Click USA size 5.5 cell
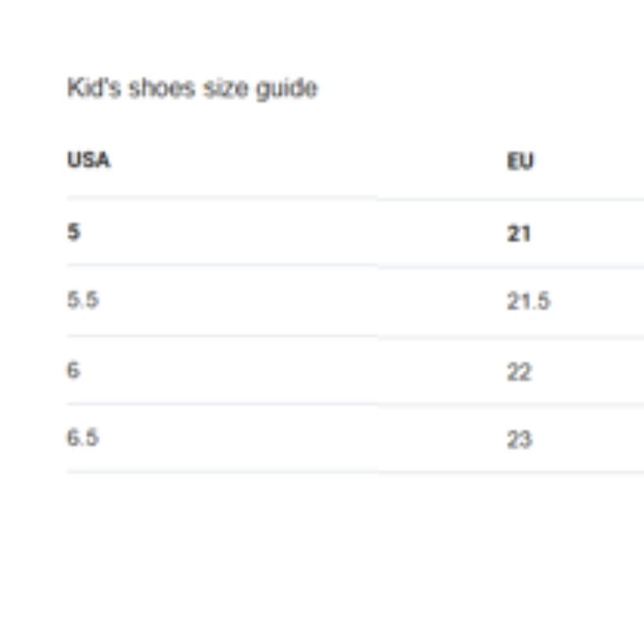644x644 pixels. pyautogui.click(x=83, y=299)
